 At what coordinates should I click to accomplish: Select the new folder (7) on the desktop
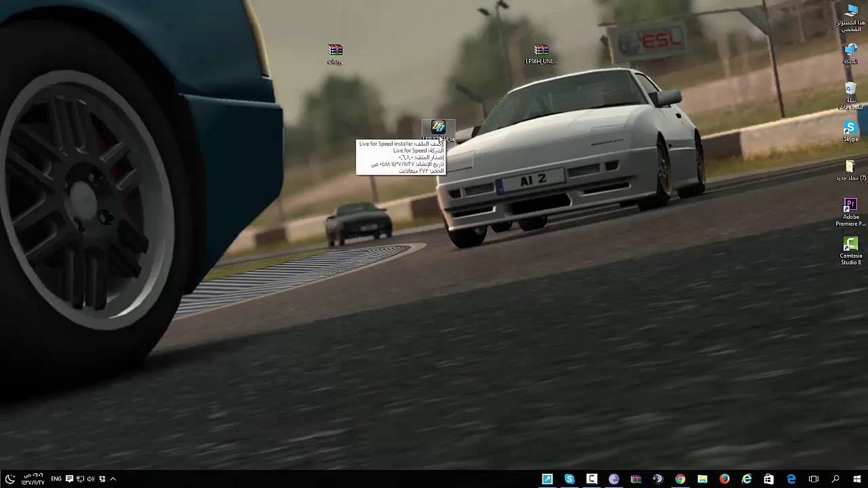point(850,170)
